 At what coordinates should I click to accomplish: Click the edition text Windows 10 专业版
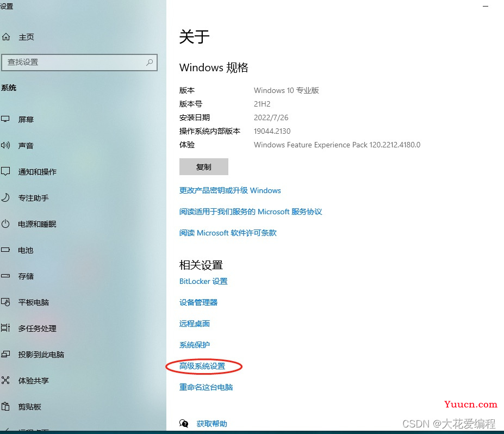tap(287, 90)
